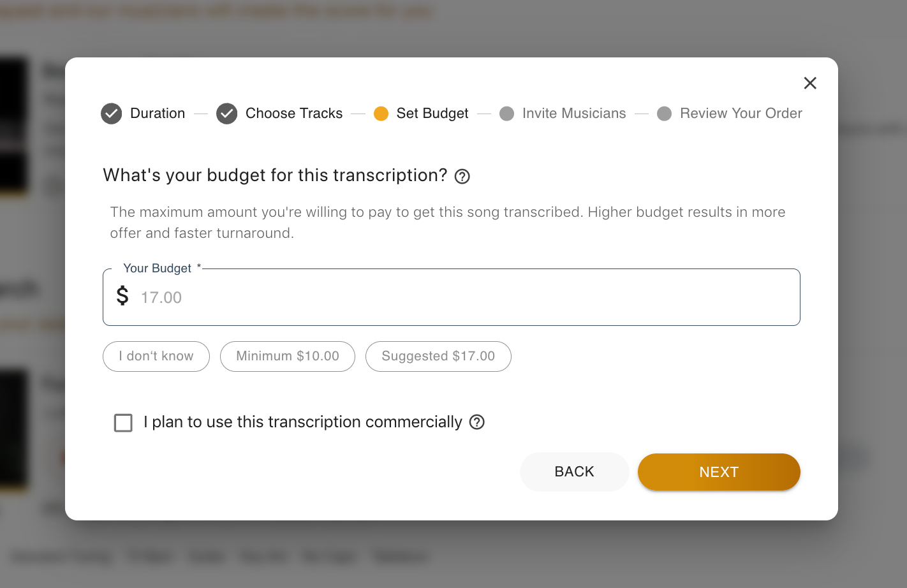
Task: Go to the Choose Tracks step label
Action: (294, 114)
